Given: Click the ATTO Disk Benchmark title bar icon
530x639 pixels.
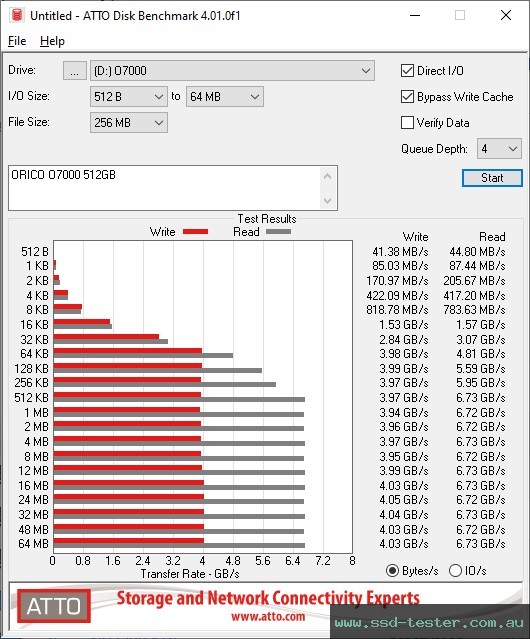Looking at the screenshot, I should (x=17, y=15).
